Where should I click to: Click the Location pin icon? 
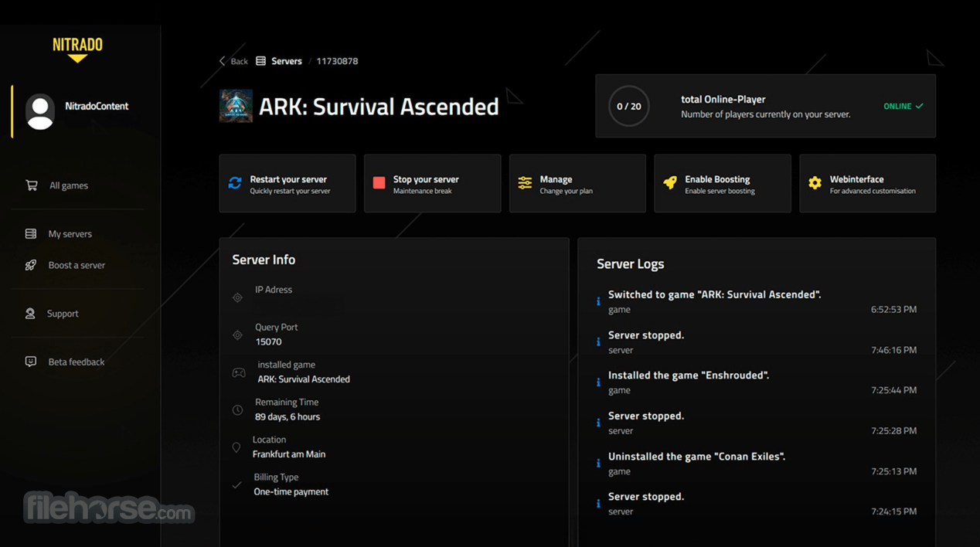[x=236, y=447]
